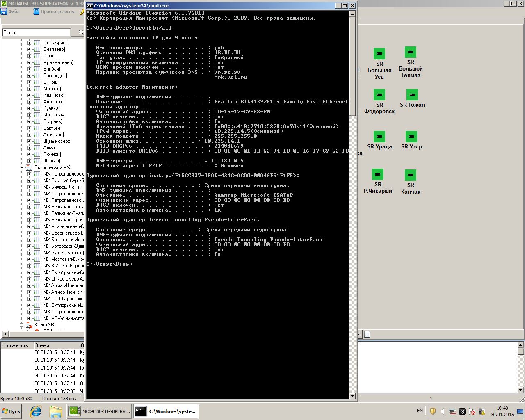This screenshot has width=525, height=420.
Task: Select the SR Капчак node icon
Action: [x=411, y=175]
